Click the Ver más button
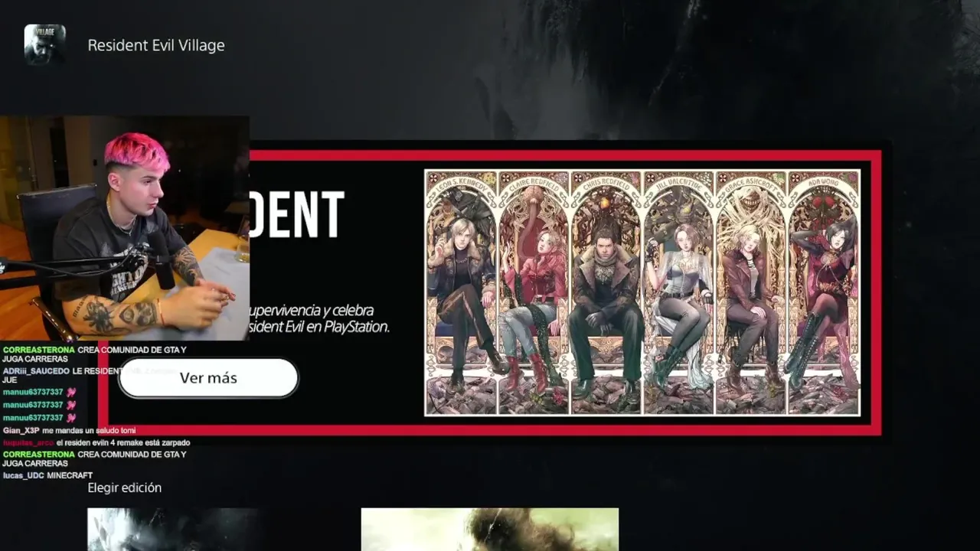This screenshot has width=980, height=551. coord(208,378)
